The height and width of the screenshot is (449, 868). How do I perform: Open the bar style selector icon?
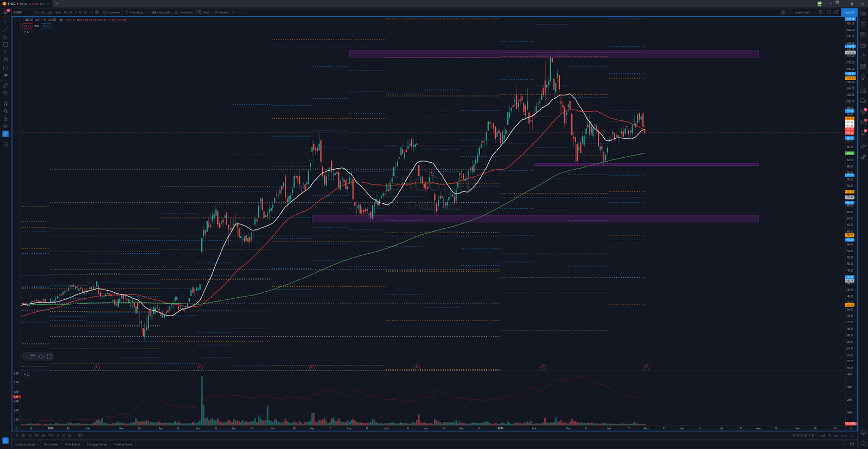pos(97,12)
